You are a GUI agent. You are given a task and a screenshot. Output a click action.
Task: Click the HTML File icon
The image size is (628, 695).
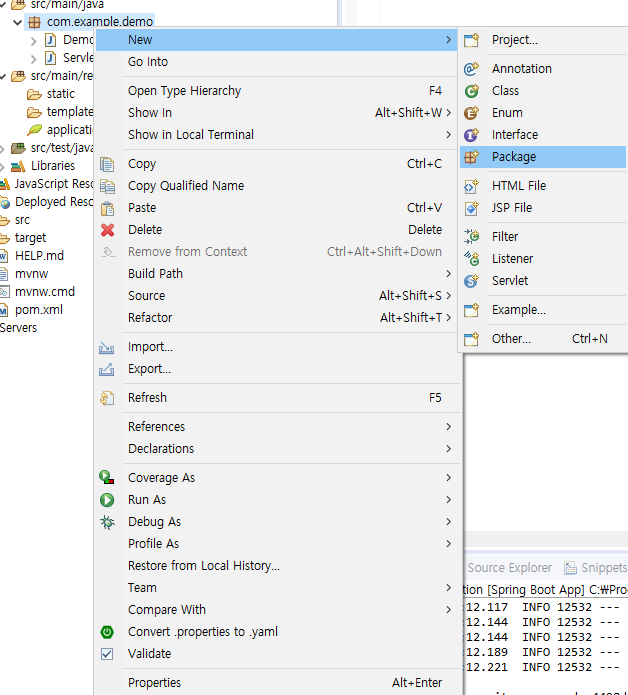(471, 186)
